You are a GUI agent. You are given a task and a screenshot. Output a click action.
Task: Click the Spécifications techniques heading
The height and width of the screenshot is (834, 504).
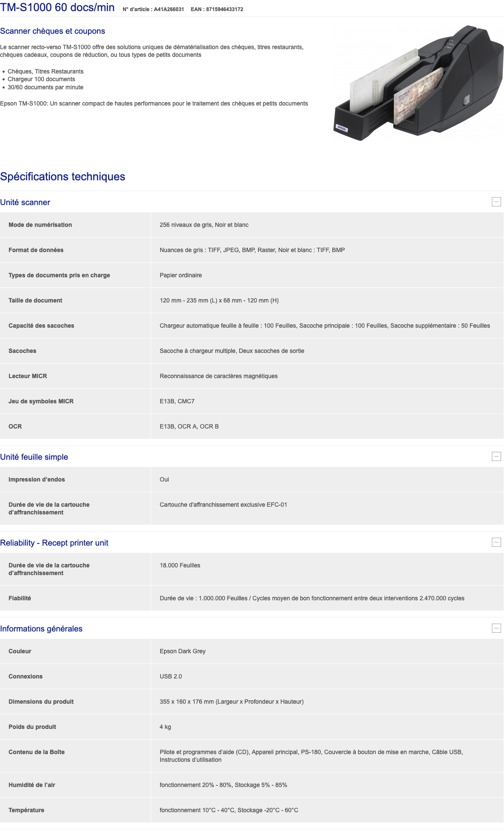[63, 176]
